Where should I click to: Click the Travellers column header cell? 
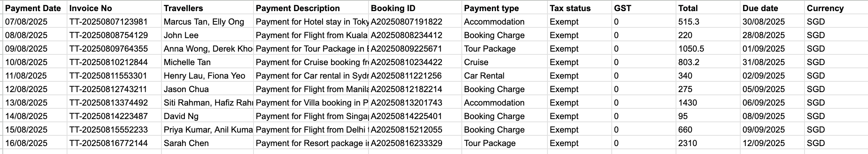pos(207,8)
